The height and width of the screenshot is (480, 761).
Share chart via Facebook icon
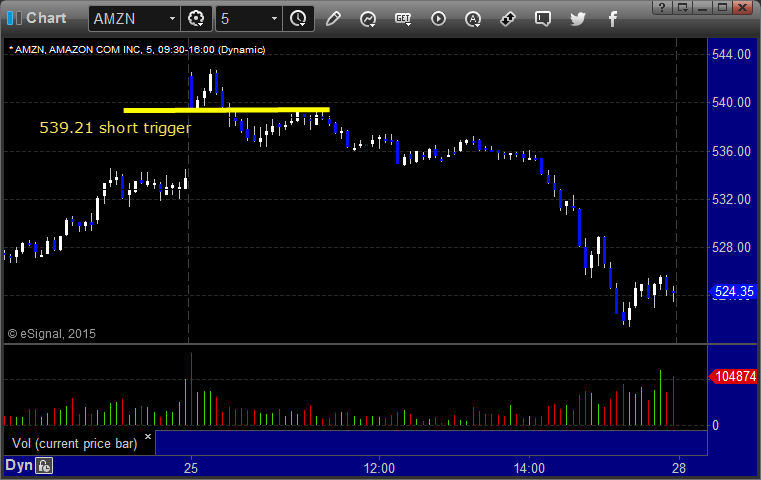[613, 19]
